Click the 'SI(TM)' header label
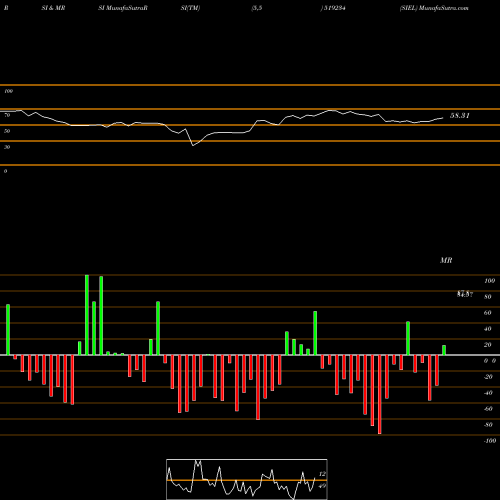 tap(190, 8)
